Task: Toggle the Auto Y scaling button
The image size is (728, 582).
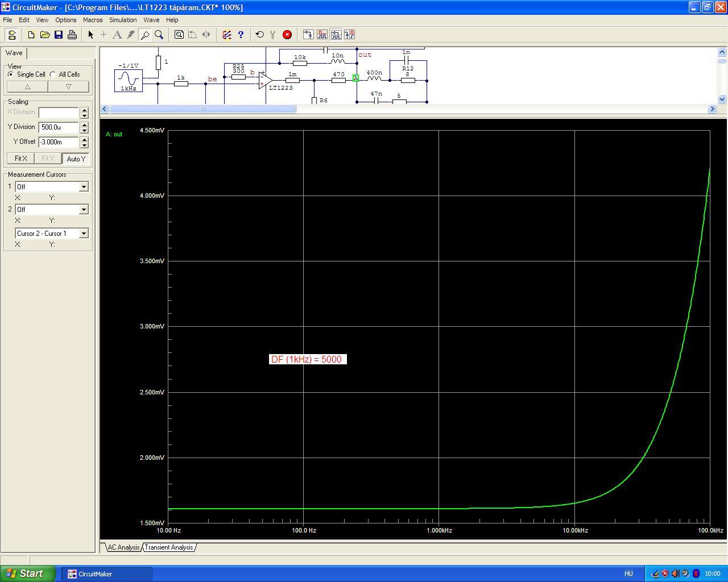Action: [76, 159]
